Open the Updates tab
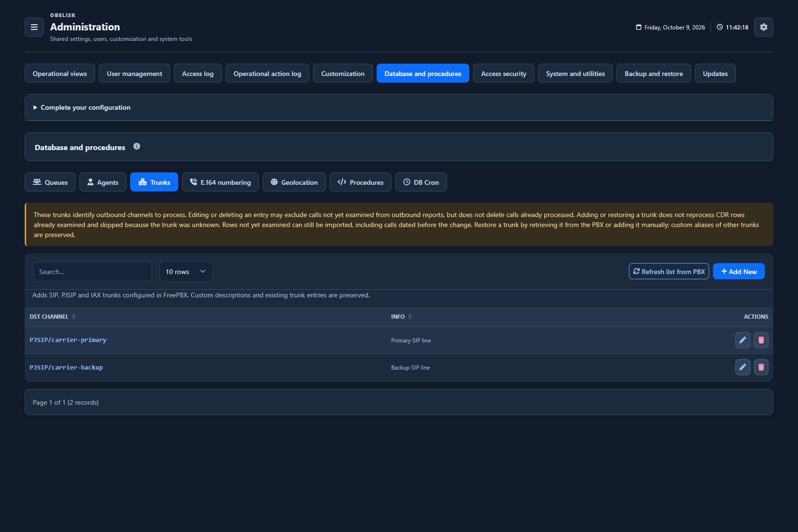 tap(715, 73)
